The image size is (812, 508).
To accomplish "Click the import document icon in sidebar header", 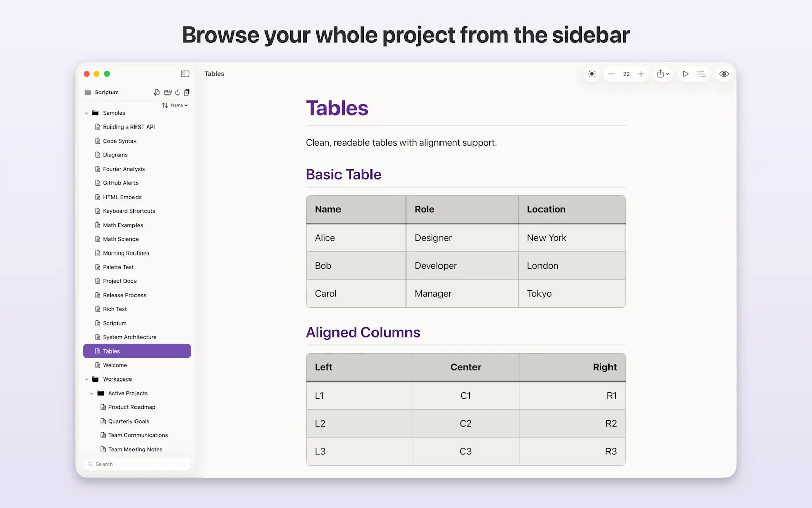I will click(x=187, y=92).
